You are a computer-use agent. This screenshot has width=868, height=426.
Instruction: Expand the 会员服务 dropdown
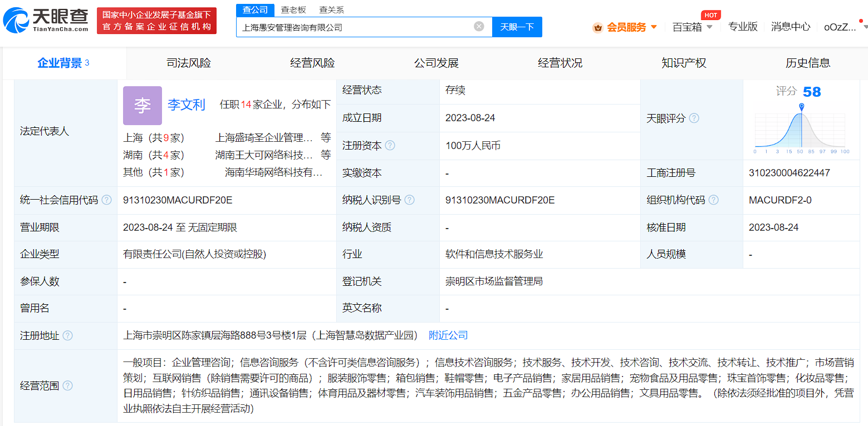pyautogui.click(x=654, y=27)
